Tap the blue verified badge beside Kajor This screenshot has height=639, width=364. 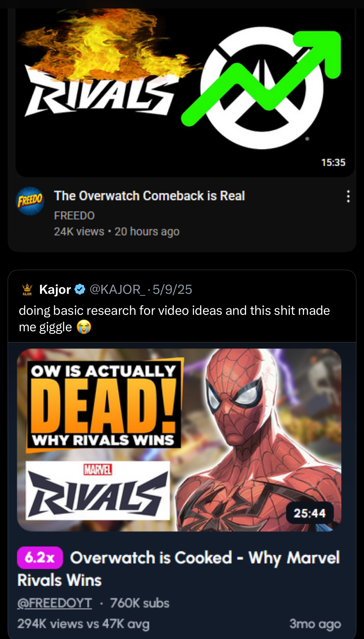pos(80,289)
